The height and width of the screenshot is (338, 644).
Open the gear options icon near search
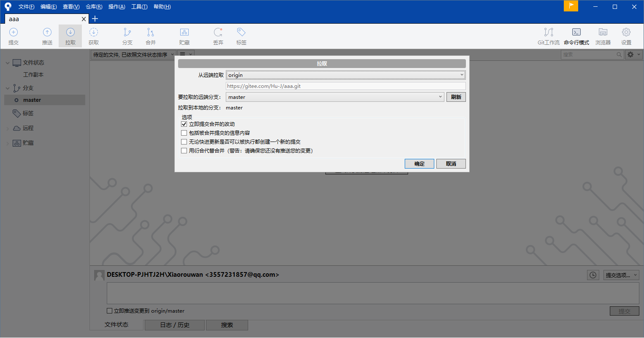(x=633, y=55)
